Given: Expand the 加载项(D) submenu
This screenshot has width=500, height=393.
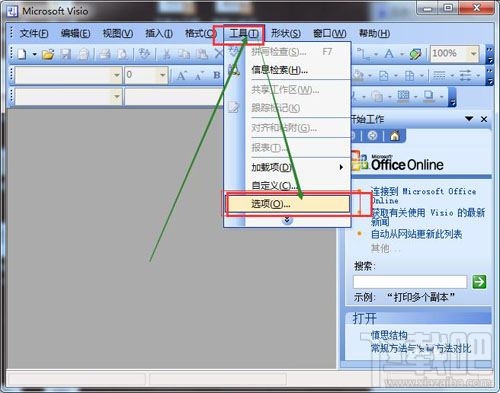Looking at the screenshot, I should (x=288, y=167).
